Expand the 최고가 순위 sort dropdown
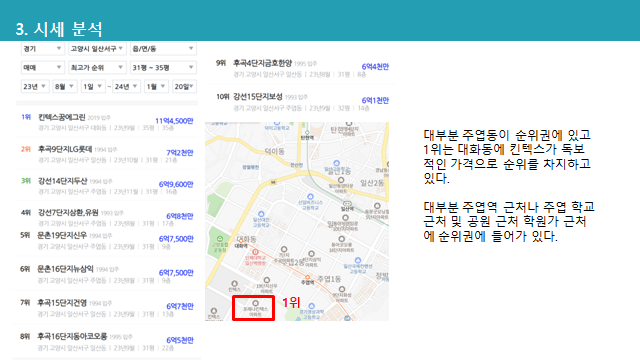Viewport: 640px width, 360px height. (97, 67)
